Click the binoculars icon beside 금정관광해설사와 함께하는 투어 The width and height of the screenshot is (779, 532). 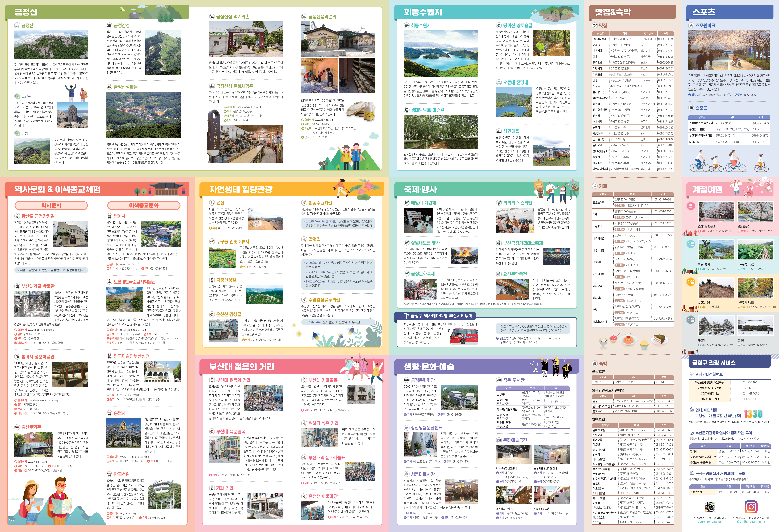(692, 473)
